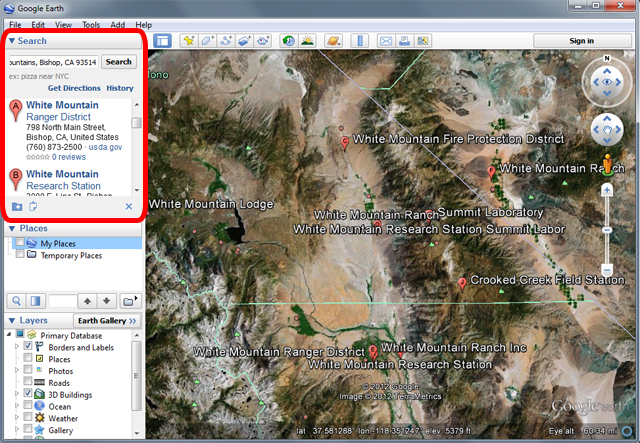Click the Get Directions link

[x=74, y=88]
